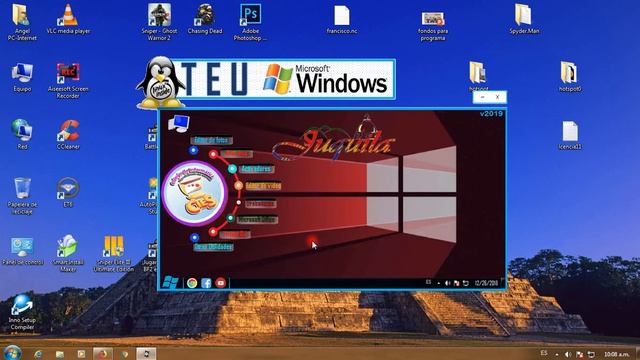Image resolution: width=640 pixels, height=360 pixels.
Task: Select the Editor de fotos menu label
Action: (x=211, y=140)
